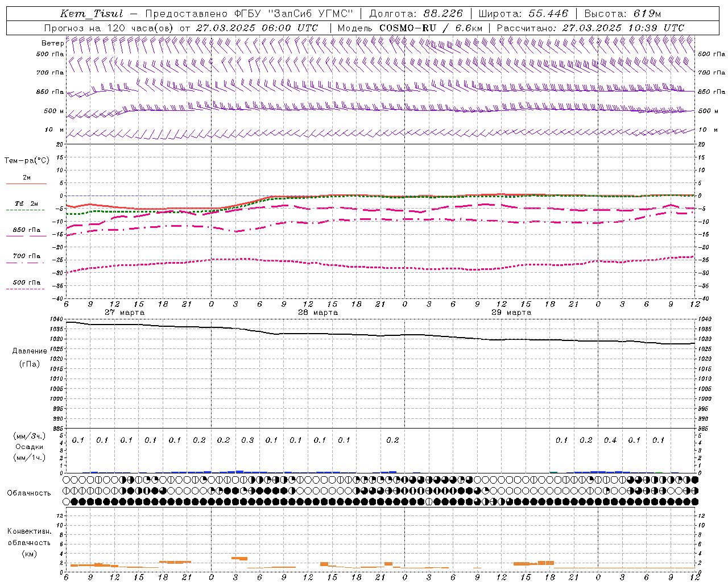Select the 29 марта date label

[x=511, y=313]
